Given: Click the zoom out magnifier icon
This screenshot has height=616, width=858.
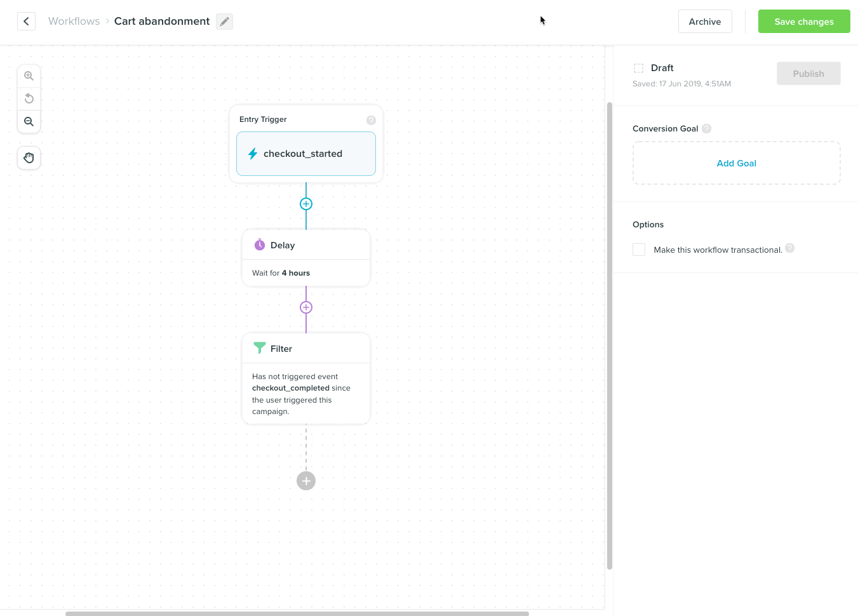Looking at the screenshot, I should 29,121.
